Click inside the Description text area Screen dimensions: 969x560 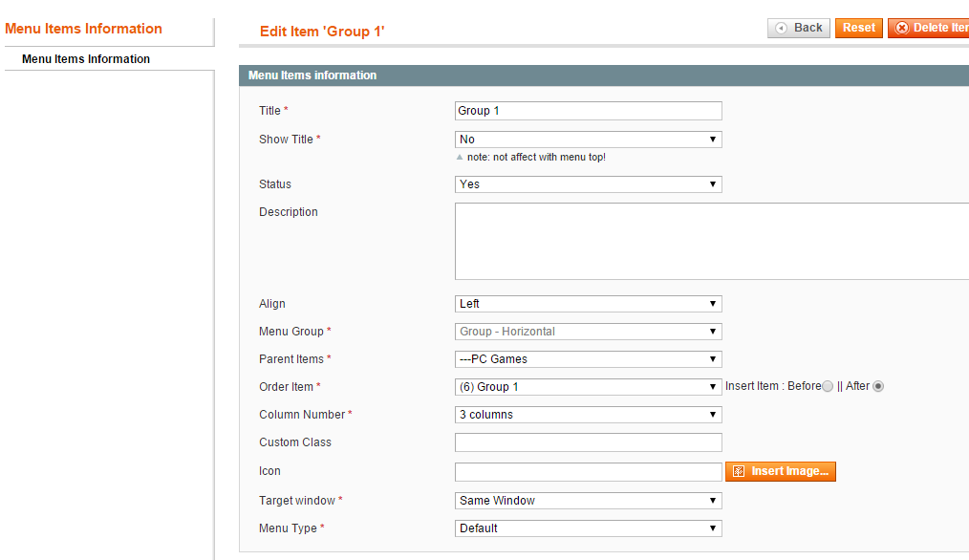click(712, 242)
